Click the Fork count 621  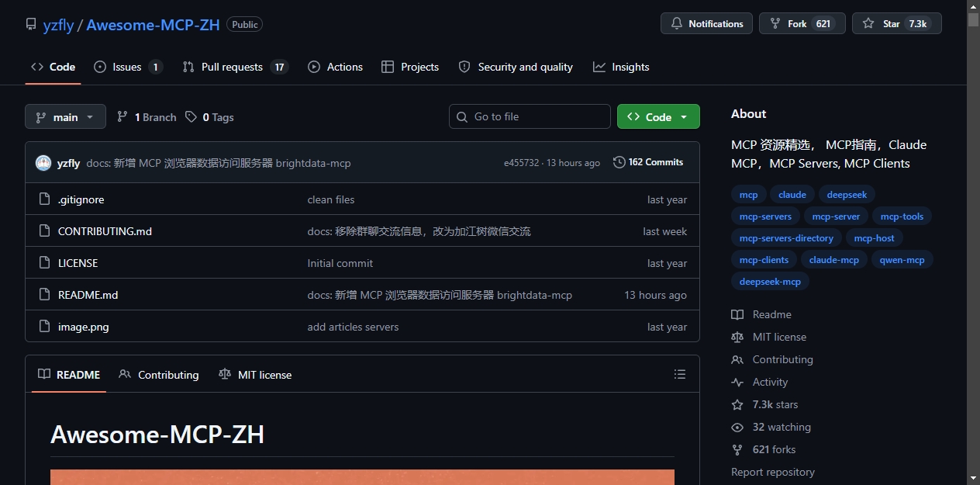823,24
